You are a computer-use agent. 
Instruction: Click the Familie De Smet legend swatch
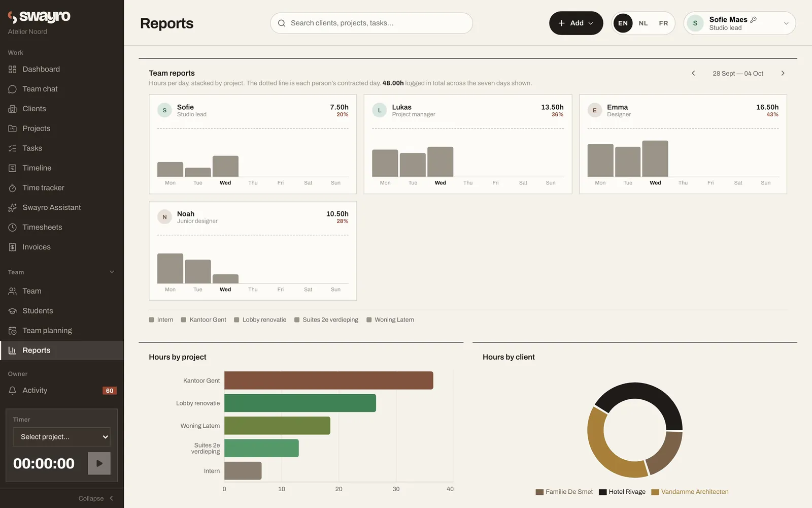click(539, 492)
